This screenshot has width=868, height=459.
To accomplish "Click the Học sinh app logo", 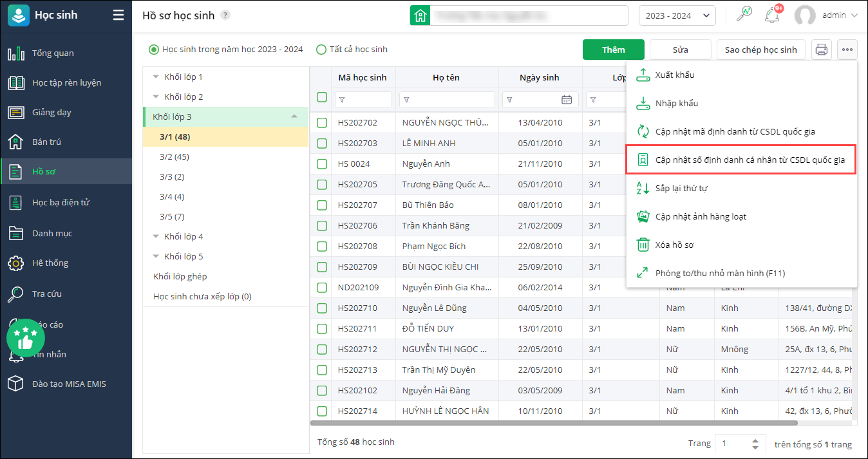I will coord(18,15).
